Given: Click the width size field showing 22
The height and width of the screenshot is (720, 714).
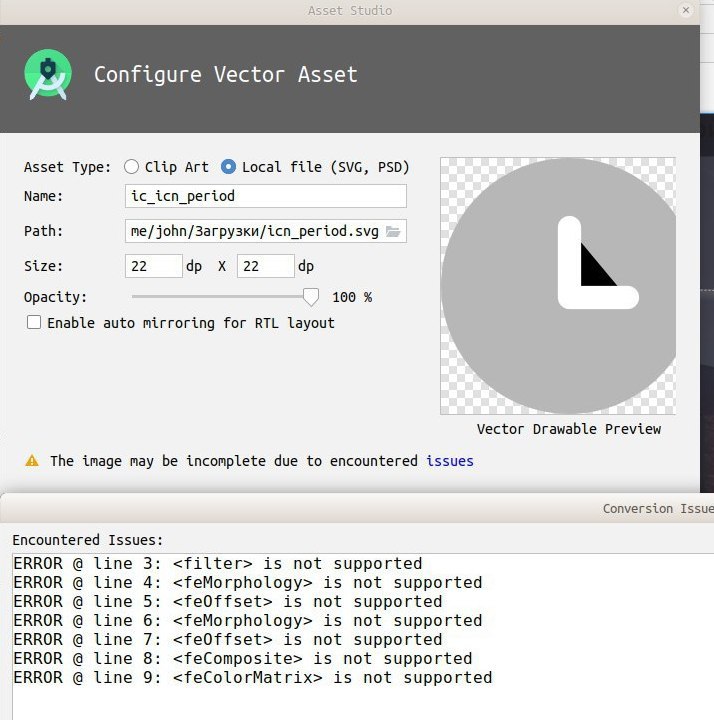Looking at the screenshot, I should pyautogui.click(x=154, y=266).
